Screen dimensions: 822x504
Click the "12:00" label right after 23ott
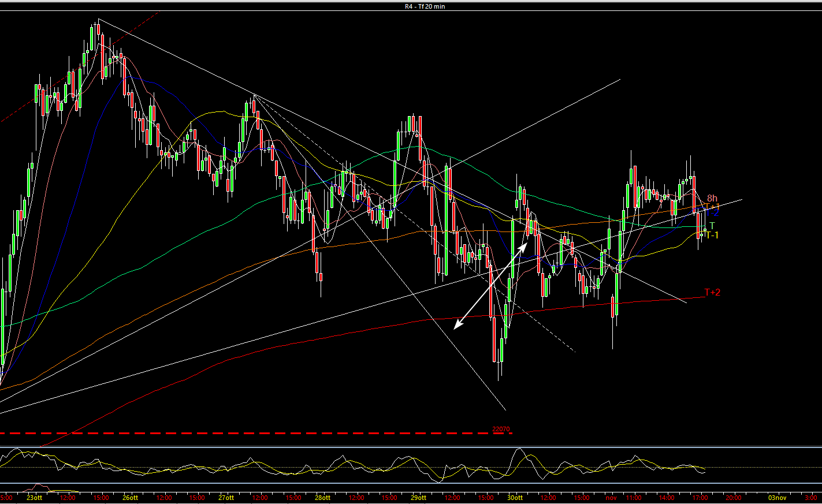pyautogui.click(x=68, y=497)
